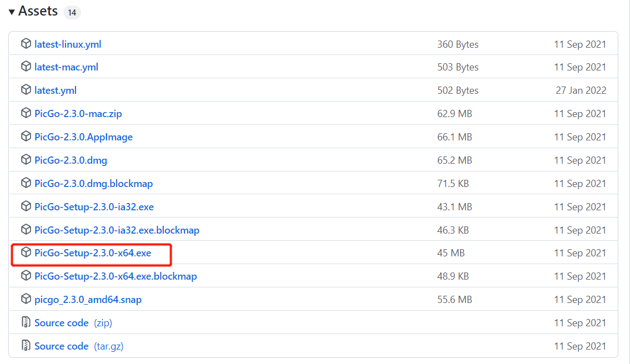Click the package icon beside picgo_2.3.0_amd64.snap
The width and height of the screenshot is (630, 364).
click(x=26, y=299)
